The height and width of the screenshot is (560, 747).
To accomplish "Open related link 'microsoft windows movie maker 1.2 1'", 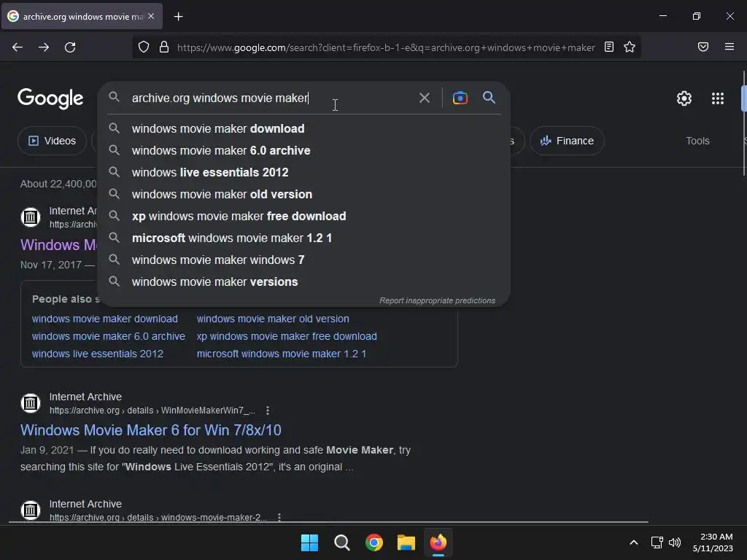I will pos(282,354).
